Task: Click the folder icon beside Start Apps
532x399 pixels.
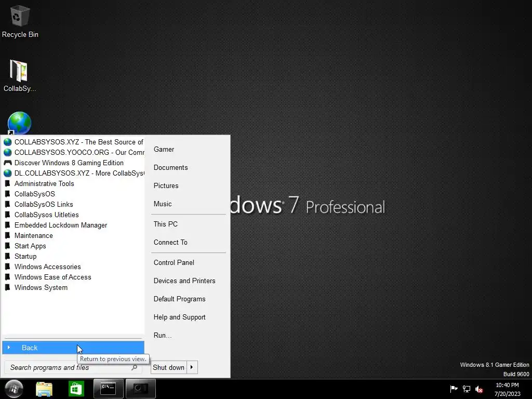Action: 7,246
